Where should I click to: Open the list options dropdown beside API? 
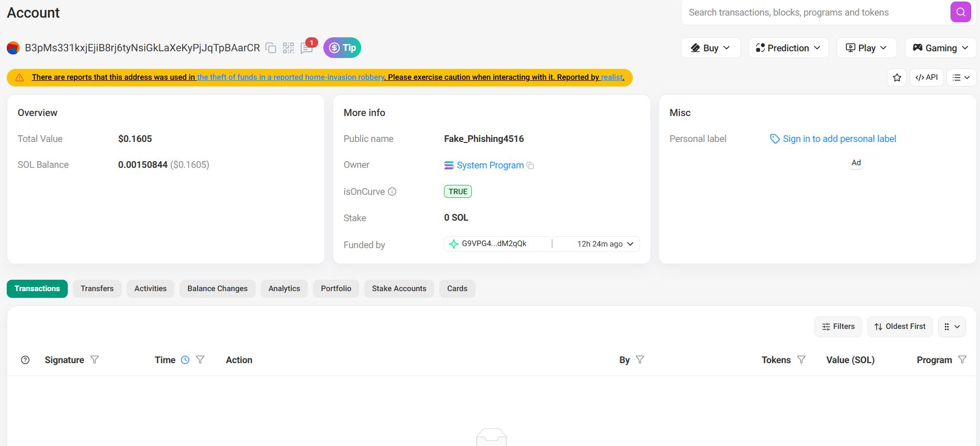(961, 77)
